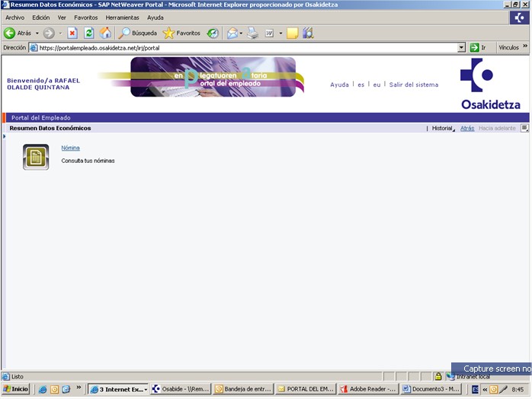Open the Herramientas menu
The height and width of the screenshot is (399, 532).
pos(123,17)
